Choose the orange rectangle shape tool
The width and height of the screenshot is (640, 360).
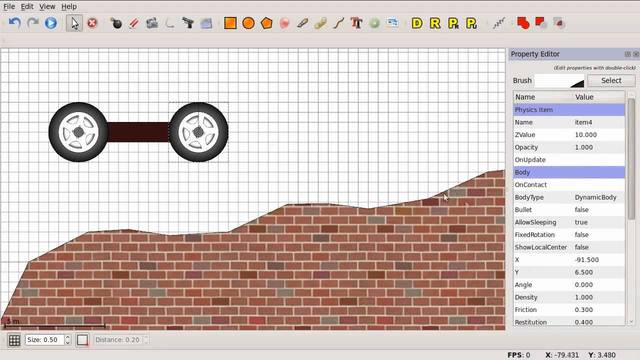click(x=230, y=23)
